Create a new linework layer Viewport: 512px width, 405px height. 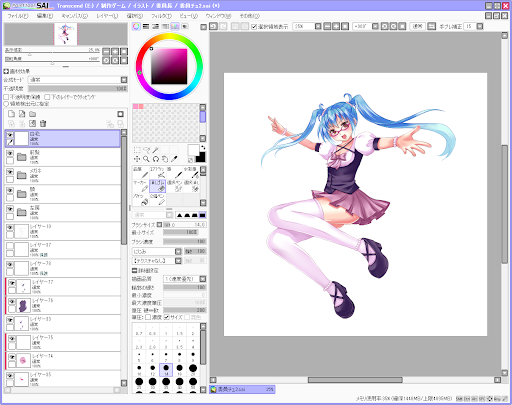22,114
